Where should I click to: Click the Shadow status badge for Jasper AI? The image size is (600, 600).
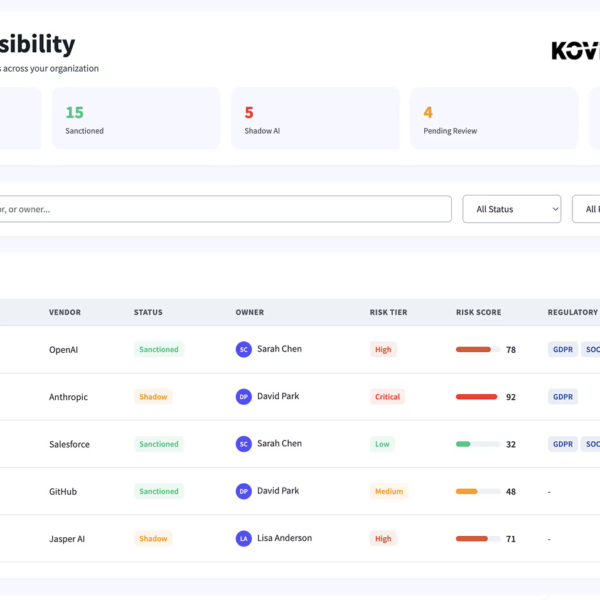[x=153, y=538]
